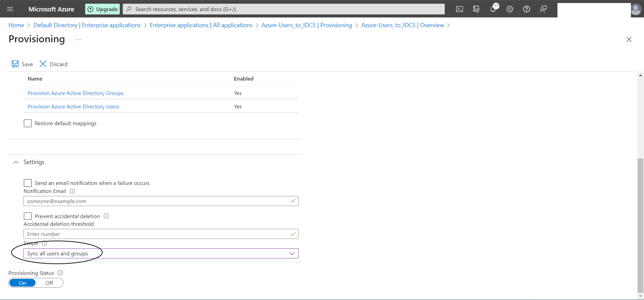Check Prevent accidental deletion
The image size is (644, 300).
[28, 216]
